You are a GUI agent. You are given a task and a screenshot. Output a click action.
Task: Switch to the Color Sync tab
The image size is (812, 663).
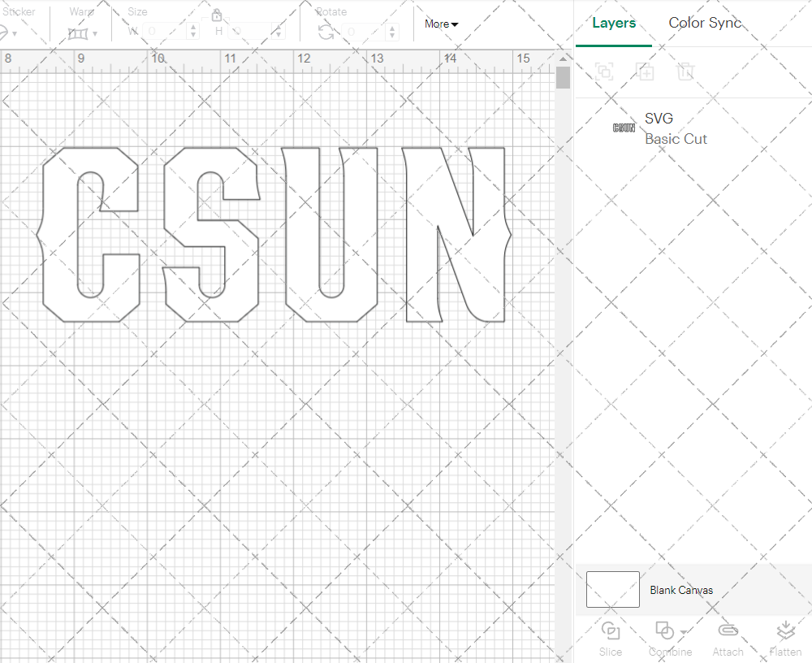[705, 23]
